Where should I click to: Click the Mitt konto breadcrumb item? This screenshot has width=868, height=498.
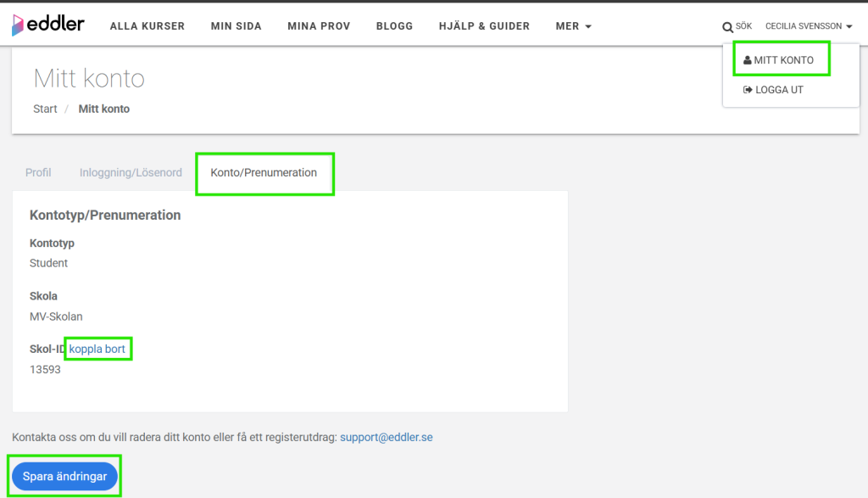(103, 109)
